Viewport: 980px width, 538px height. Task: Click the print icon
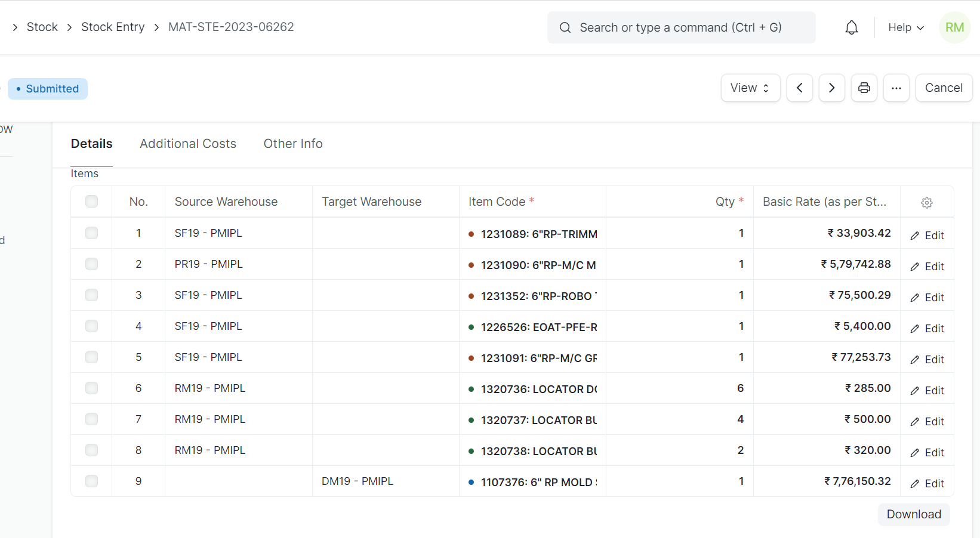coord(864,88)
